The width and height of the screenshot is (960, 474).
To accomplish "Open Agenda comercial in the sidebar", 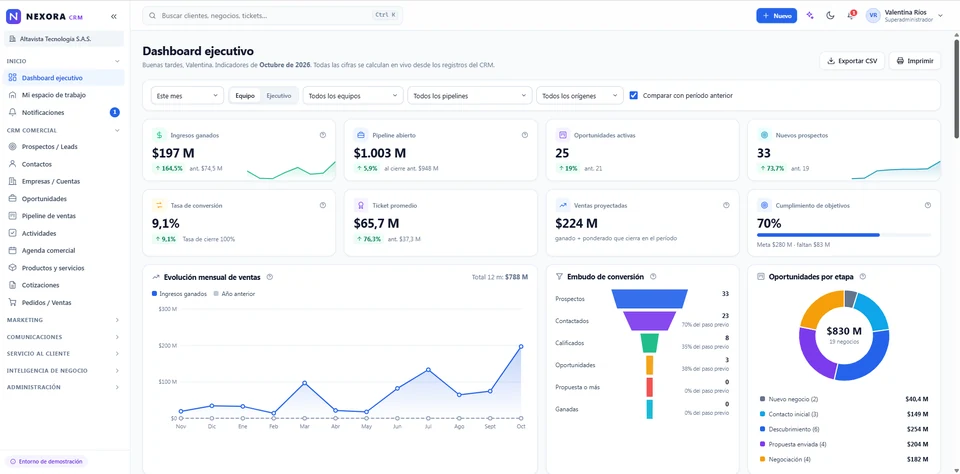I will (64, 250).
